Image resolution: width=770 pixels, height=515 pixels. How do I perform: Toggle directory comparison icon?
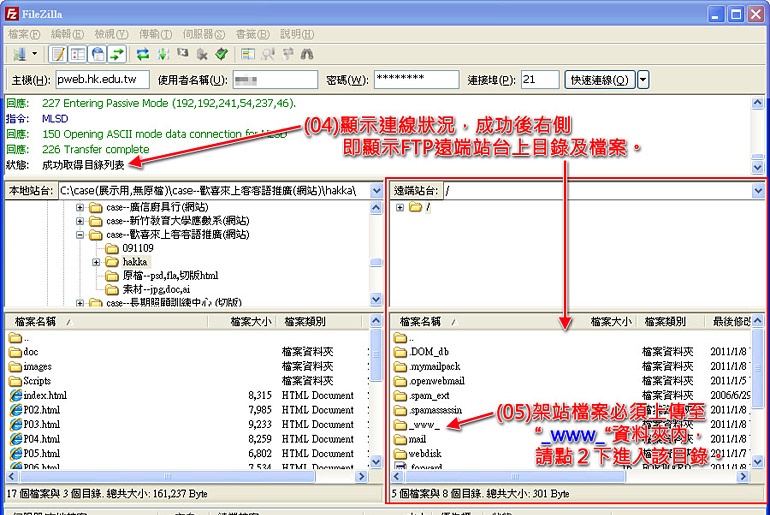coord(268,54)
